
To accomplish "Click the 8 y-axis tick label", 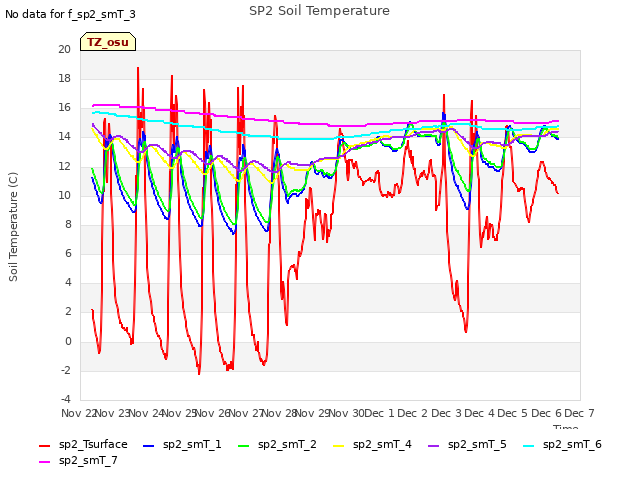I will coord(68,224).
